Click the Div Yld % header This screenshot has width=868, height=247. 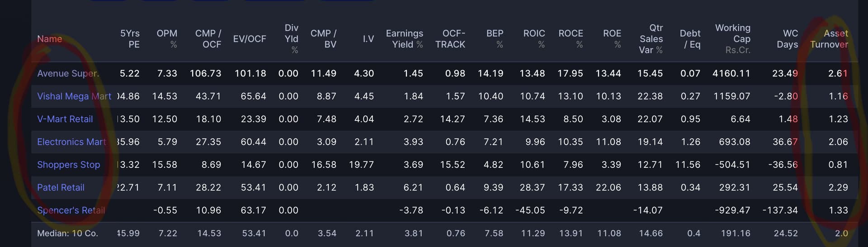pyautogui.click(x=292, y=39)
